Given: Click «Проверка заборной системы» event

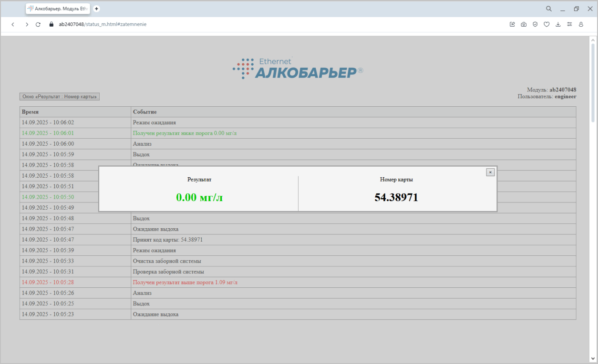Looking at the screenshot, I should click(x=168, y=272).
